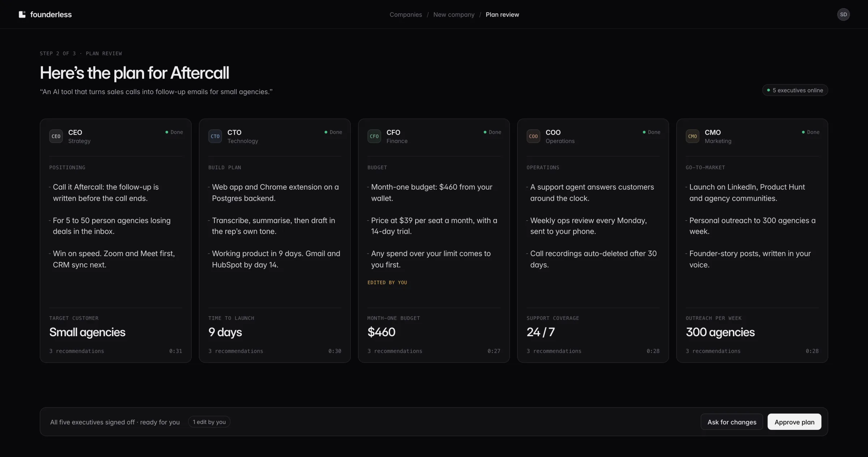Click the CFO badge icon
This screenshot has height=457, width=868.
coord(374,136)
